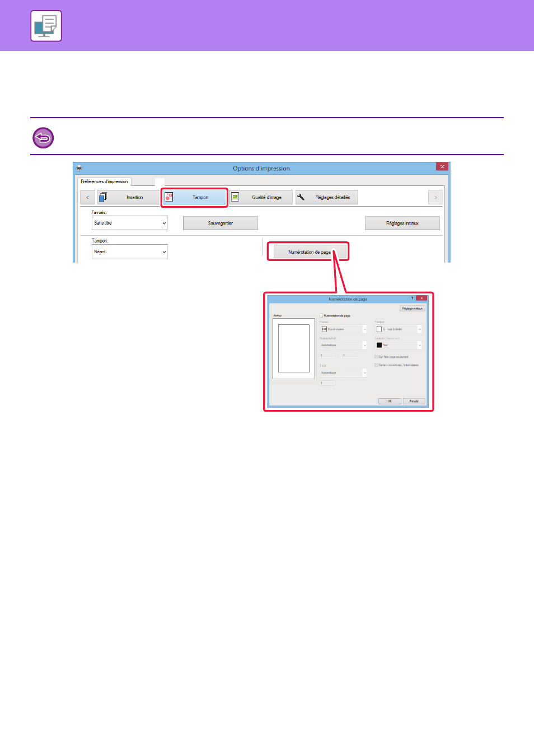Open the Favoris dropdown showing Sans titre
This screenshot has height=756, width=534.
pos(130,223)
